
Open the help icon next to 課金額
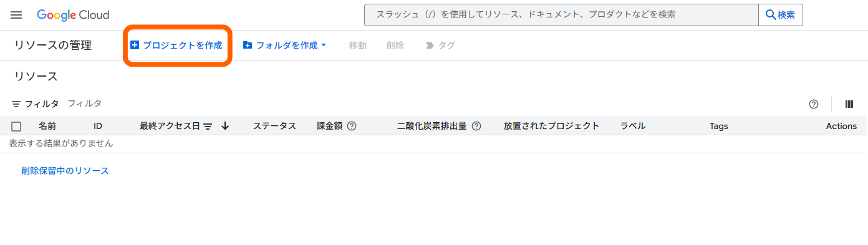[x=352, y=126]
